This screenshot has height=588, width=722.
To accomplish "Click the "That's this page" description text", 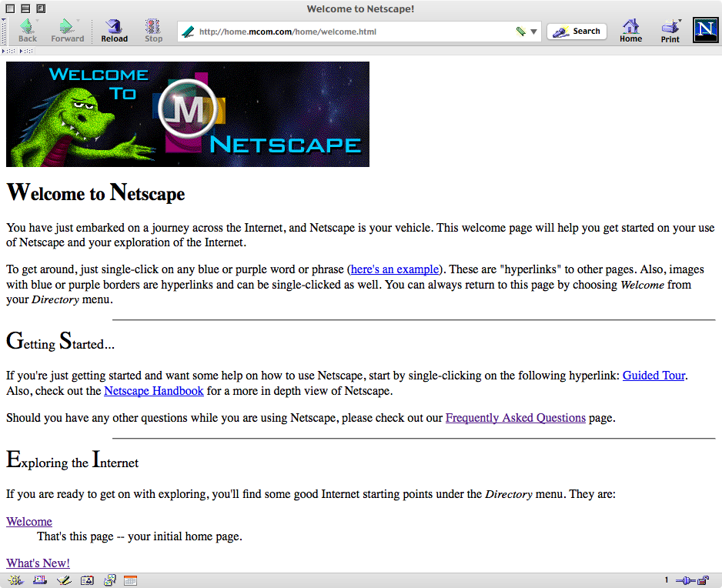I will pyautogui.click(x=139, y=536).
